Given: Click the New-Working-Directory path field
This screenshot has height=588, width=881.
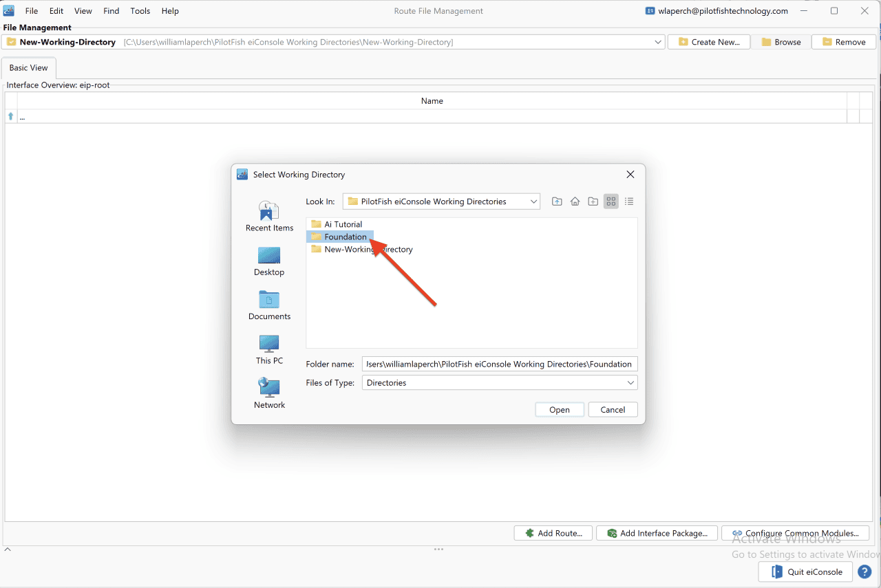Looking at the screenshot, I should pyautogui.click(x=335, y=42).
